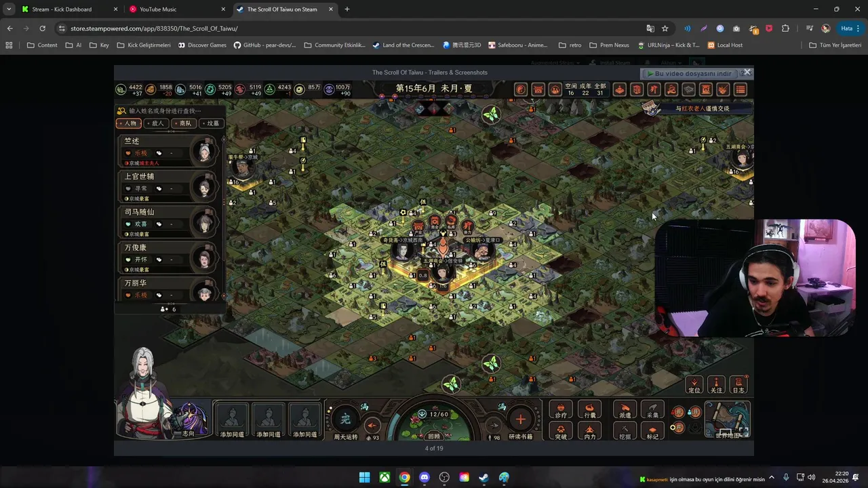Select the 商队 filter tab

point(183,123)
